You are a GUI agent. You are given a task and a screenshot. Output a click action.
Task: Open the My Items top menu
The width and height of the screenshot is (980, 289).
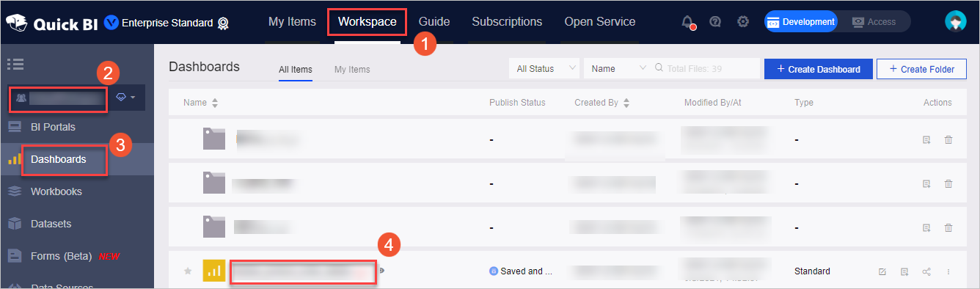coord(292,22)
